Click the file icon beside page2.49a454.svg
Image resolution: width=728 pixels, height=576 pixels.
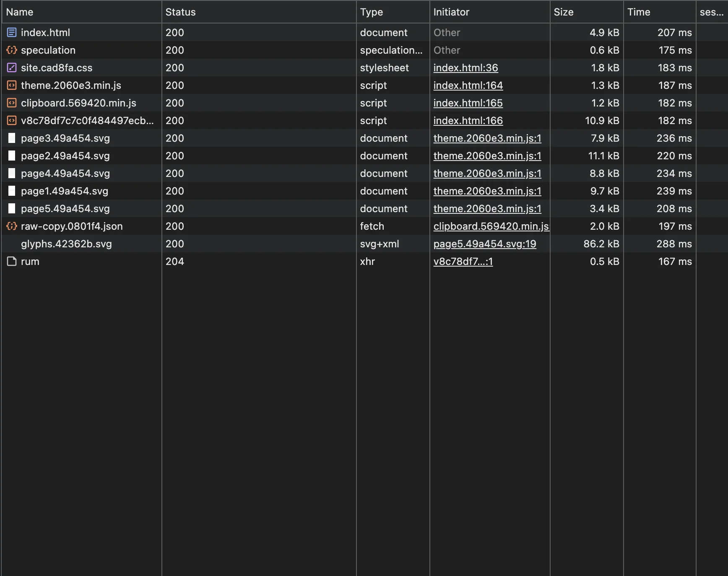(x=12, y=156)
